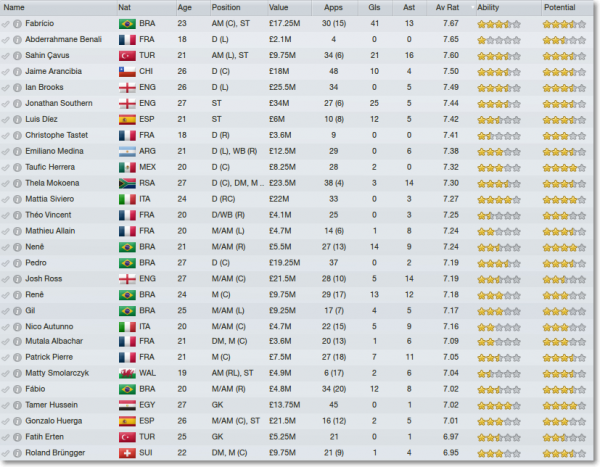Sort players by Gls column
The width and height of the screenshot is (600, 467).
tap(375, 8)
